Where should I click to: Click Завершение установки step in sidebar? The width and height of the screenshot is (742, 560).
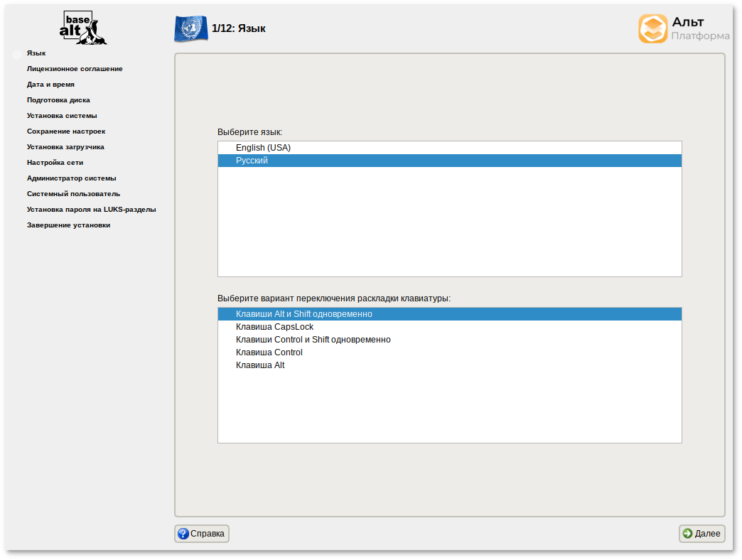point(68,225)
